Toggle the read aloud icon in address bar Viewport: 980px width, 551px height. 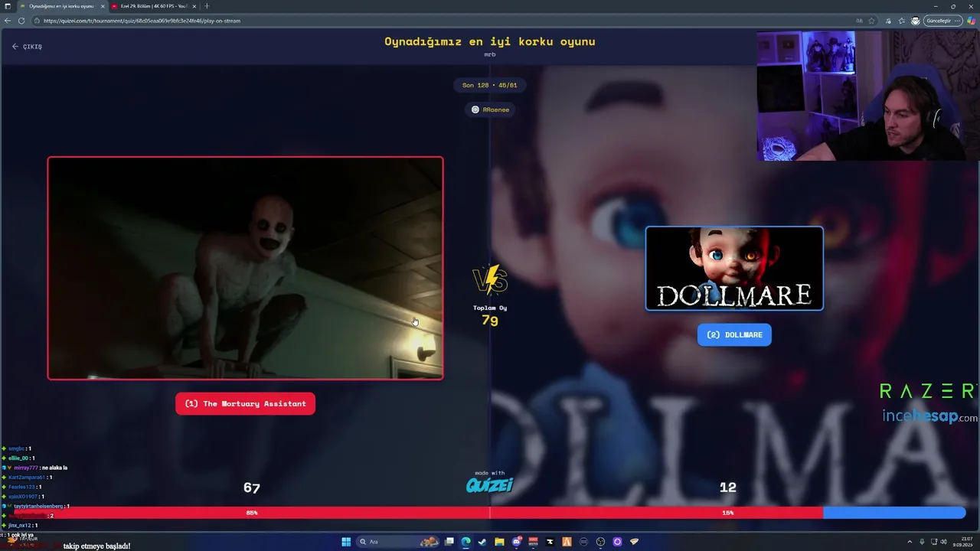(x=858, y=21)
